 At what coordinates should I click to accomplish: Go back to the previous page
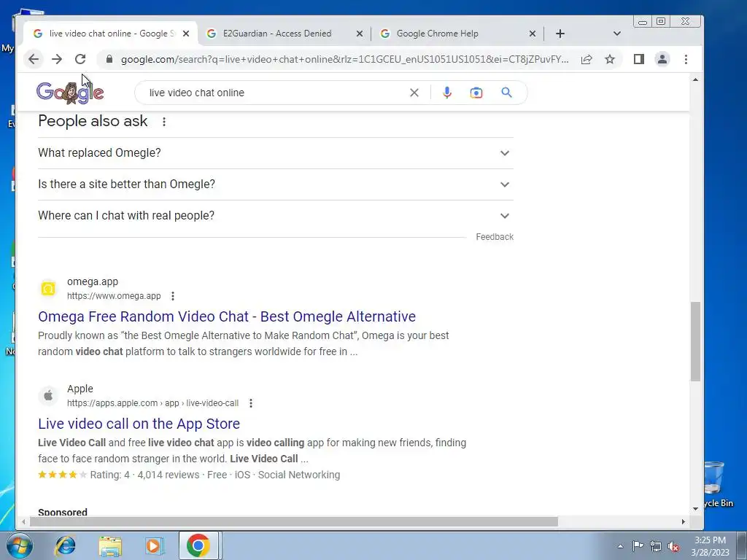coord(34,59)
